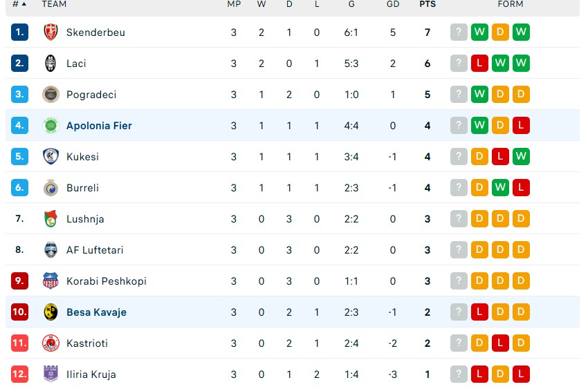Image resolution: width=588 pixels, height=389 pixels.
Task: Click the Kukesi team crest
Action: [50, 157]
